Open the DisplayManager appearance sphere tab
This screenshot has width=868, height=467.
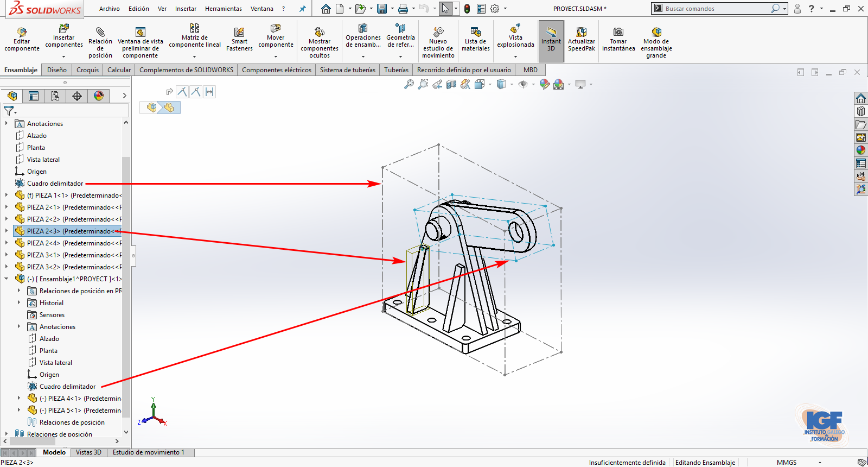pos(99,96)
